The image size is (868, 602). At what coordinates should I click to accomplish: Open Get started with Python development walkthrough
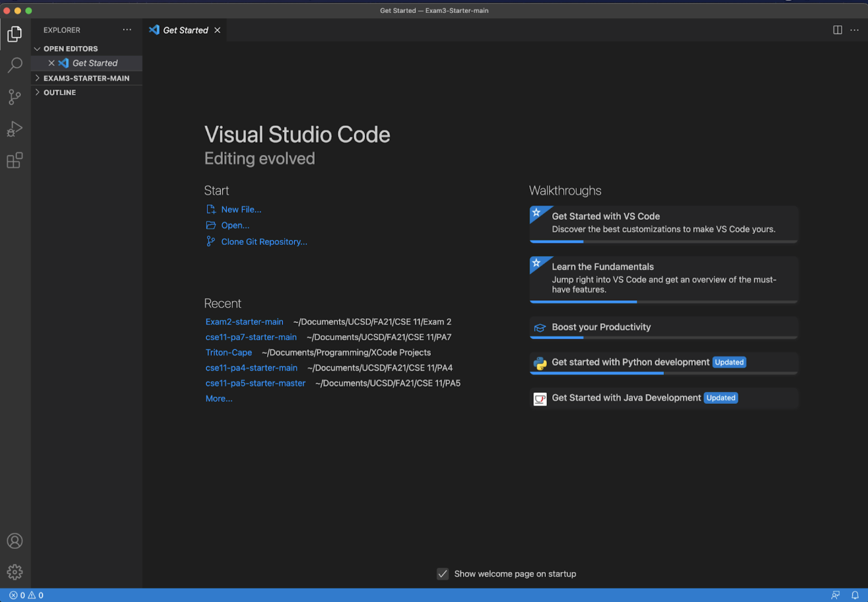click(x=630, y=362)
